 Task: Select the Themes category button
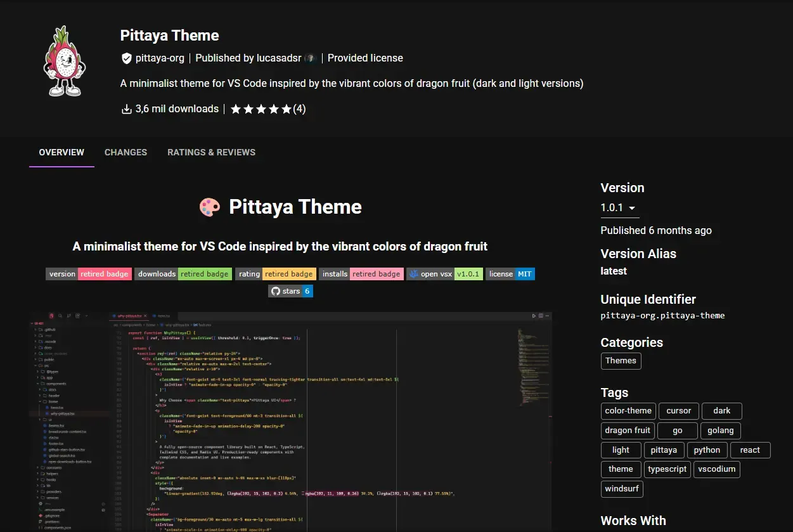pos(621,361)
